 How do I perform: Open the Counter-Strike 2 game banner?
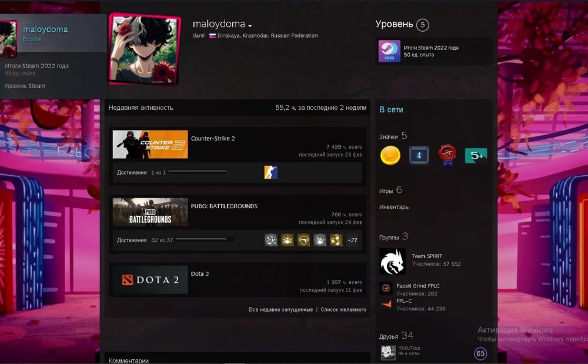click(150, 144)
